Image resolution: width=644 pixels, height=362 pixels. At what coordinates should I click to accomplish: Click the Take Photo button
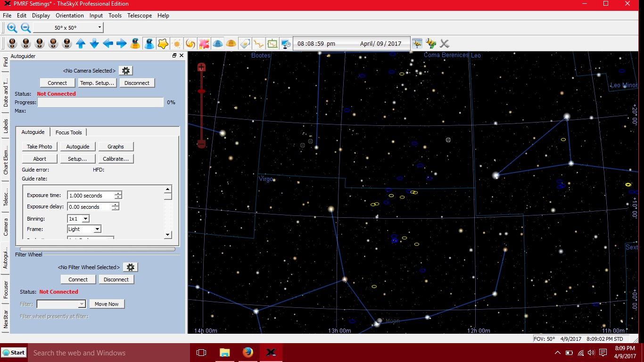(40, 147)
